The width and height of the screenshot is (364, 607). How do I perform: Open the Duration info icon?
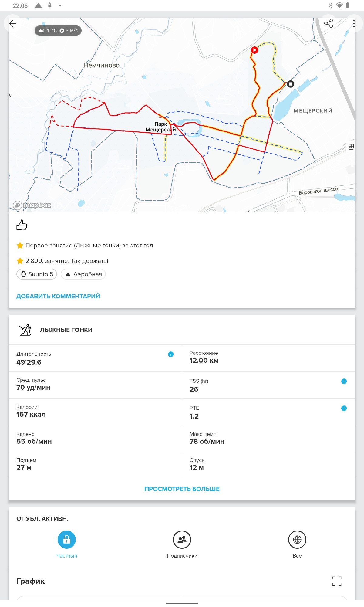(171, 354)
